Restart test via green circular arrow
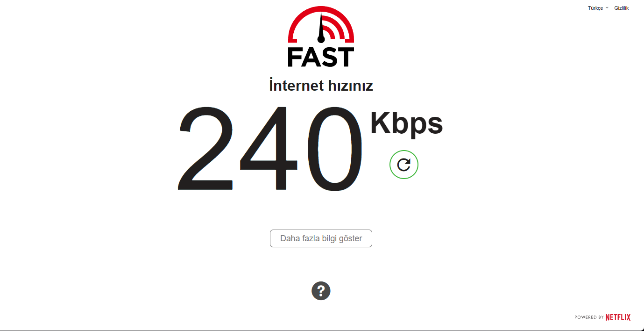Screen dimensions: 644x331 pyautogui.click(x=404, y=165)
